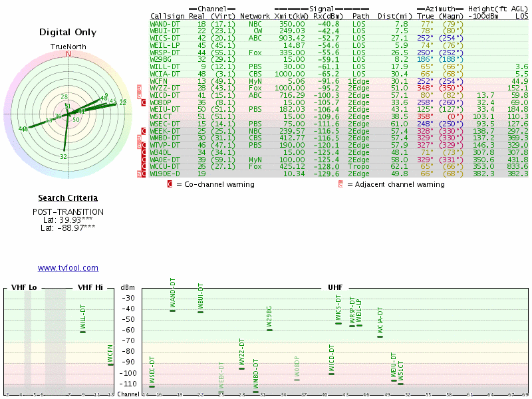Click the co-channel warning icon beside WCCU-DT
This screenshot has width=532, height=399.
click(144, 167)
